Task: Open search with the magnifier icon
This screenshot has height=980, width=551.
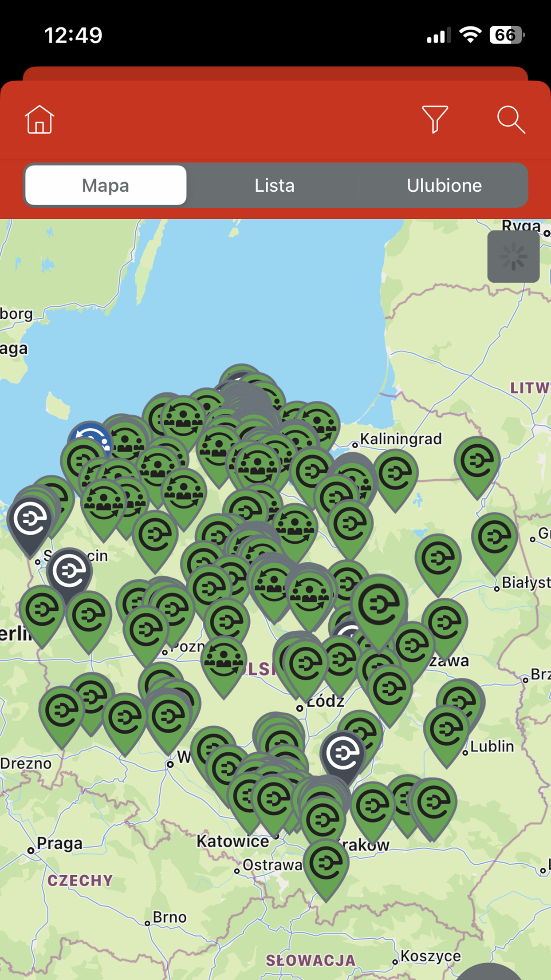Action: coord(511,119)
